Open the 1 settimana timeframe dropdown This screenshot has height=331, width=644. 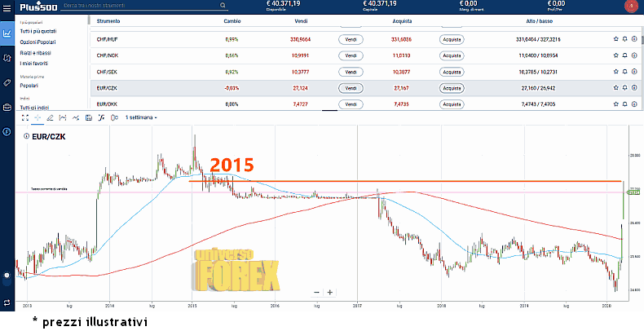140,117
